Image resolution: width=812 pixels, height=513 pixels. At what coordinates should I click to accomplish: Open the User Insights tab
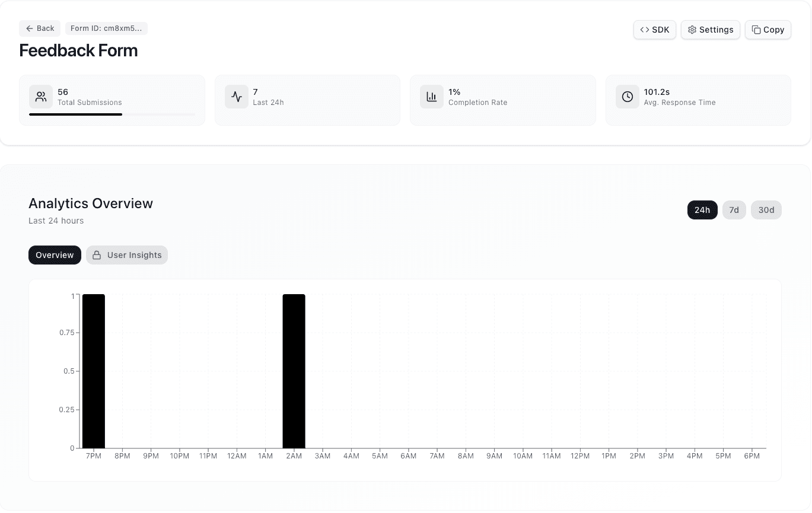point(127,255)
